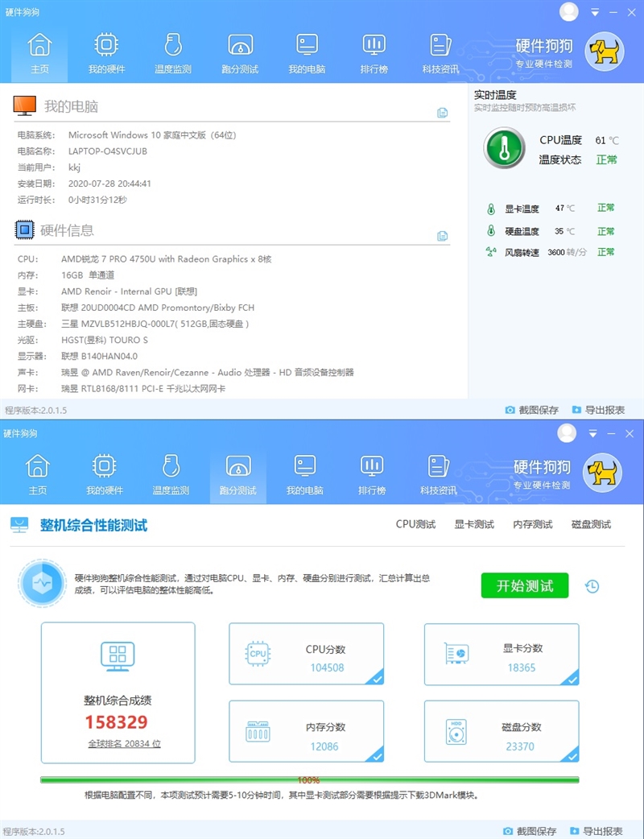This screenshot has height=839, width=644.
Task: Click 导出报表 in the top window
Action: tap(598, 410)
